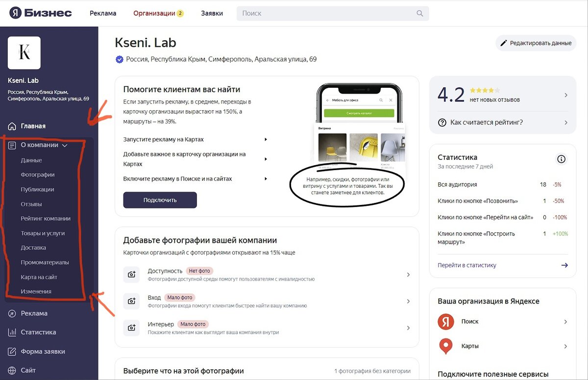Click Клики по кнопке «Перейти на сайт» row
The image size is (588, 380).
click(503, 217)
